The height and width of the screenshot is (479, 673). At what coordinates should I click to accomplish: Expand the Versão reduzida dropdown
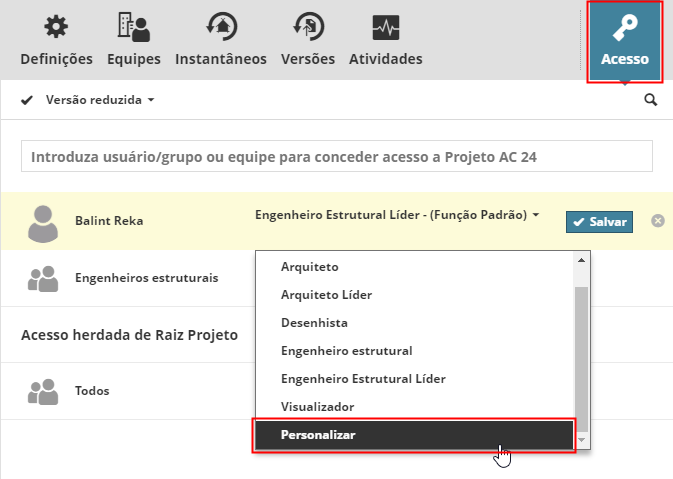100,100
